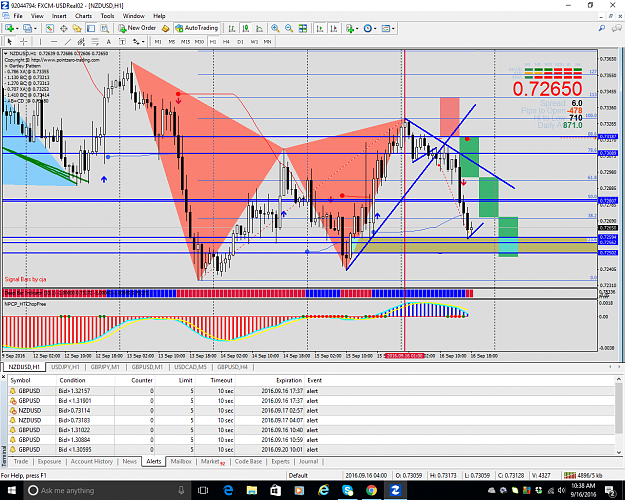Toggle chart shift icon
The height and width of the screenshot is (500, 625).
[x=334, y=28]
